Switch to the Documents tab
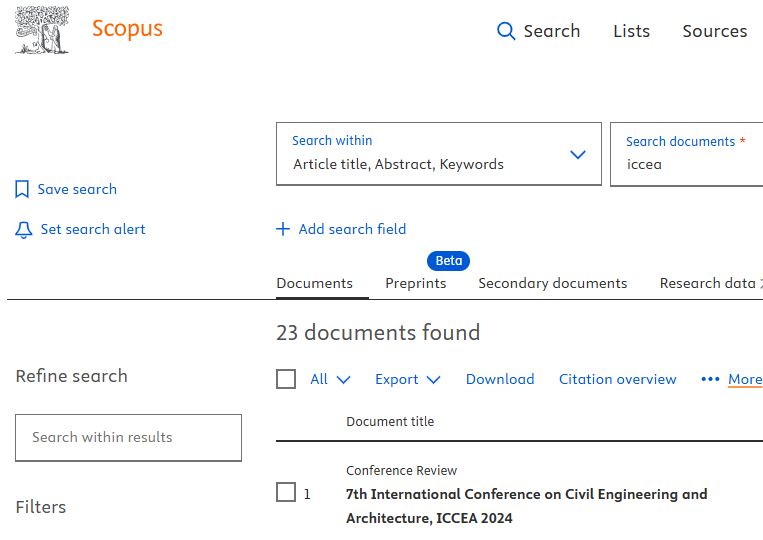The height and width of the screenshot is (540, 763). [314, 283]
